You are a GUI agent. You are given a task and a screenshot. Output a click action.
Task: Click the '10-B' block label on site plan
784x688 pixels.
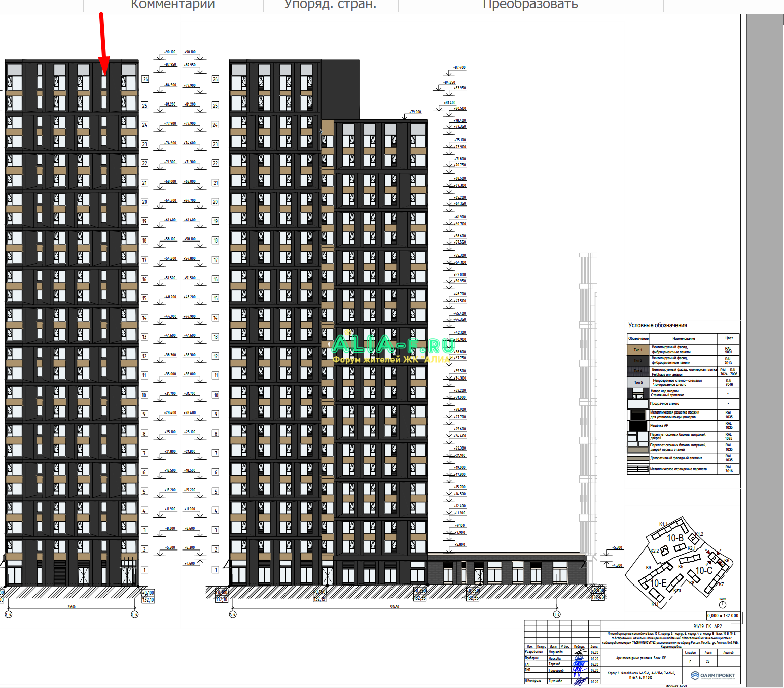point(675,538)
